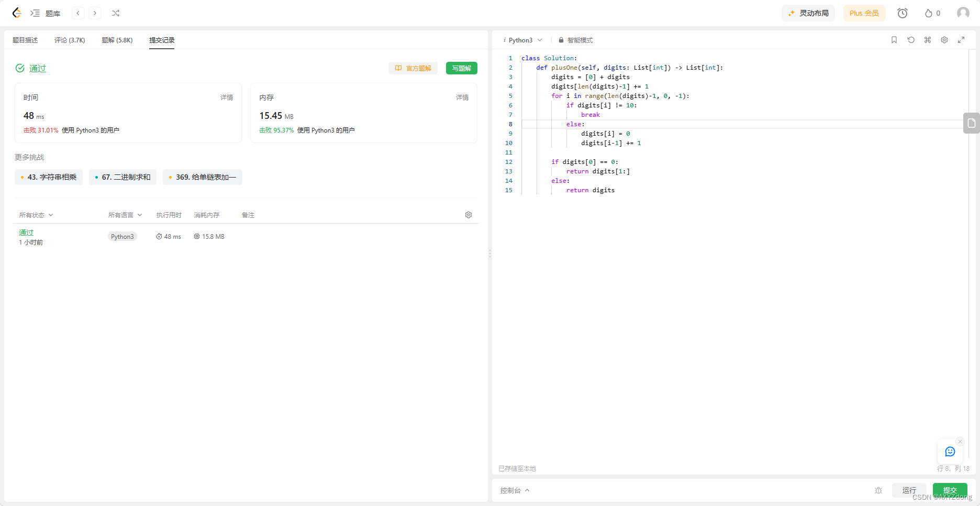Open the problem list sidebar icon
980x506 pixels.
tap(35, 13)
